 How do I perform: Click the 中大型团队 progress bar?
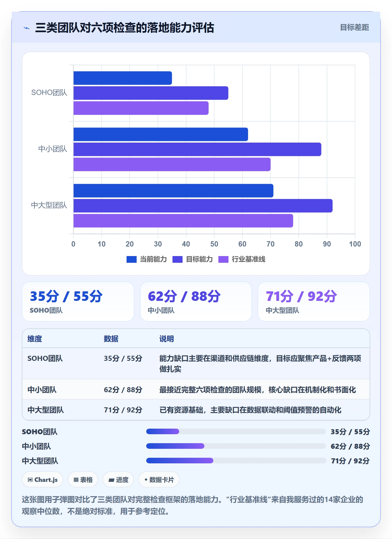point(236,461)
